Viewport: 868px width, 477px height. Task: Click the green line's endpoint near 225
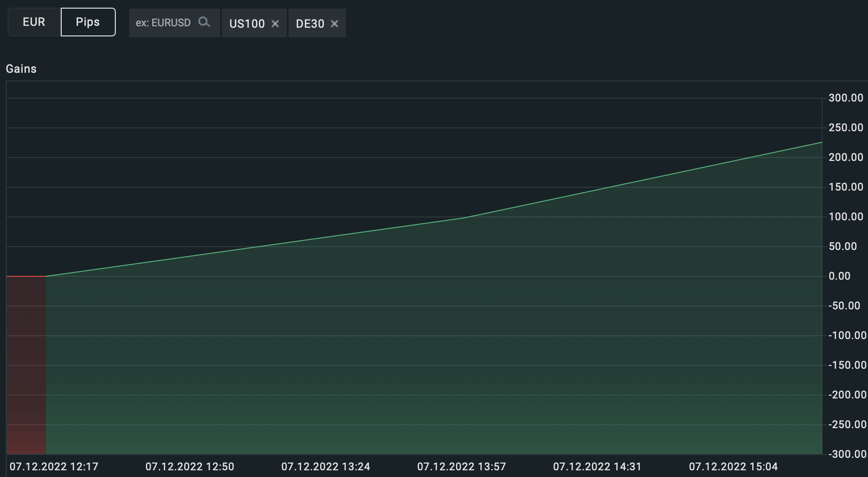[x=822, y=142]
